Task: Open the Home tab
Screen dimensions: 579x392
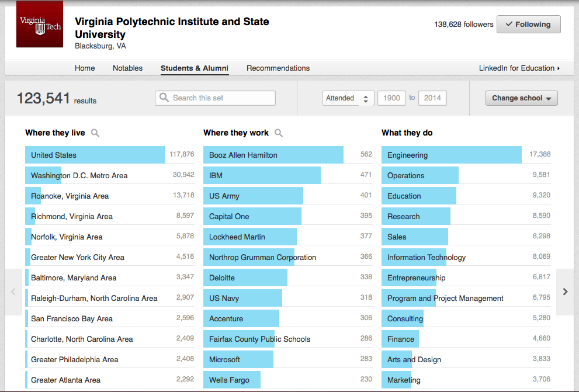Action: point(85,68)
